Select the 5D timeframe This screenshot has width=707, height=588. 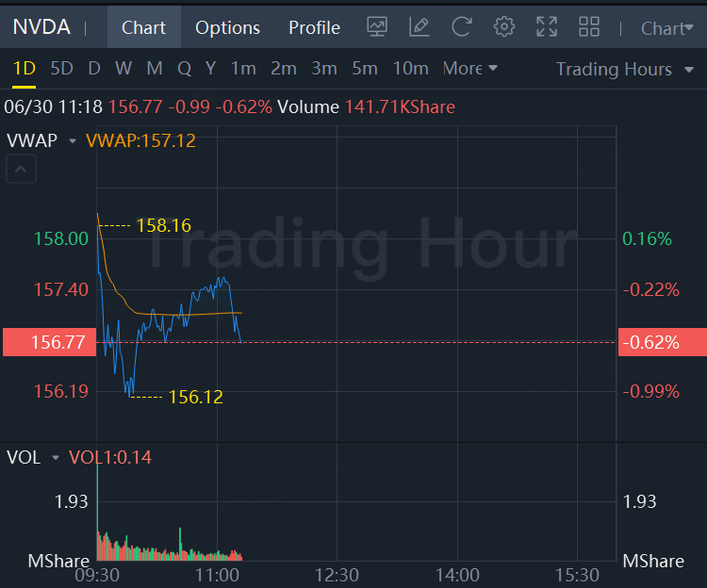(61, 68)
